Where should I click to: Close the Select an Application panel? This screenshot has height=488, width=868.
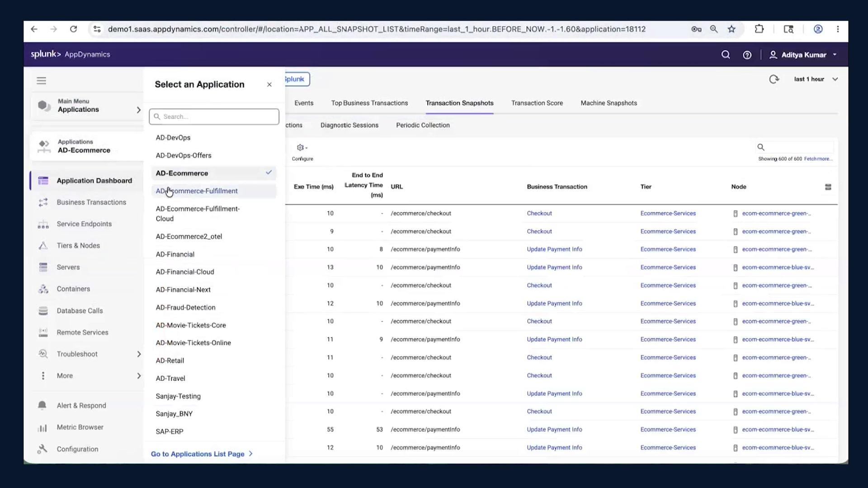click(269, 84)
